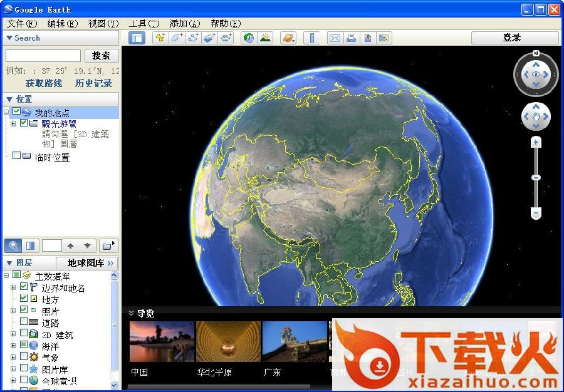564x392 pixels.
Task: Show historical imagery clock icon
Action: coord(249,38)
